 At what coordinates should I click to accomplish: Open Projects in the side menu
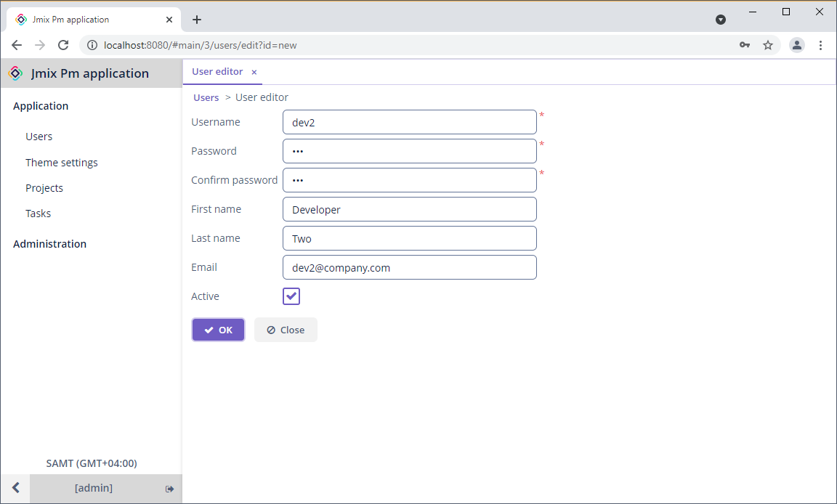[44, 188]
